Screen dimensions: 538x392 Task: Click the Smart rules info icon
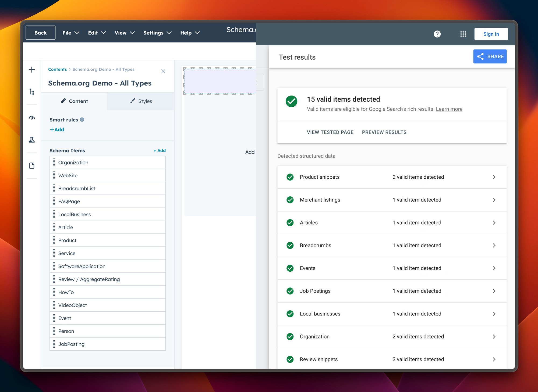[82, 120]
